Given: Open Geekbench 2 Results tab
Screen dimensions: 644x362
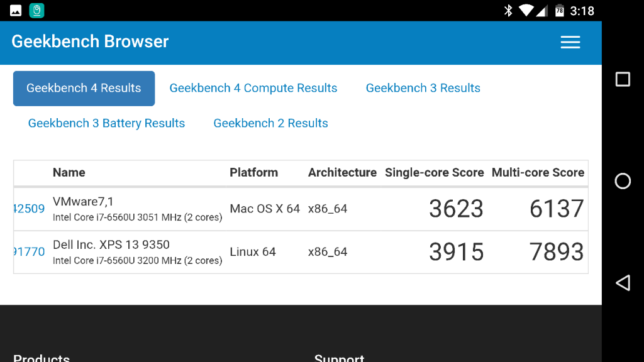Looking at the screenshot, I should (270, 123).
